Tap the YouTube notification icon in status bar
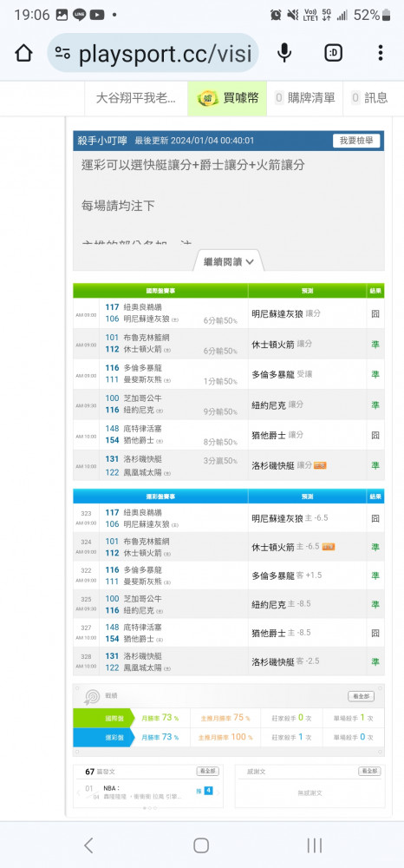This screenshot has width=404, height=868. coord(97,16)
